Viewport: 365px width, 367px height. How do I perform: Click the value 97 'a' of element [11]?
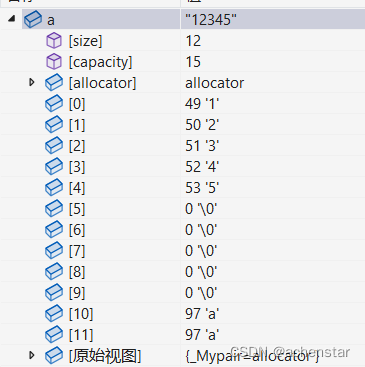(x=202, y=335)
